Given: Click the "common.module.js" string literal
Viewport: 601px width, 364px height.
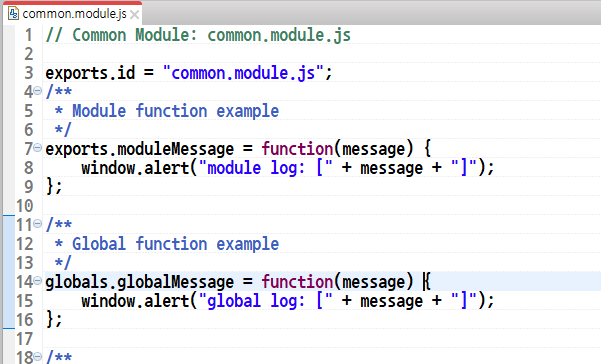Looking at the screenshot, I should tap(243, 73).
